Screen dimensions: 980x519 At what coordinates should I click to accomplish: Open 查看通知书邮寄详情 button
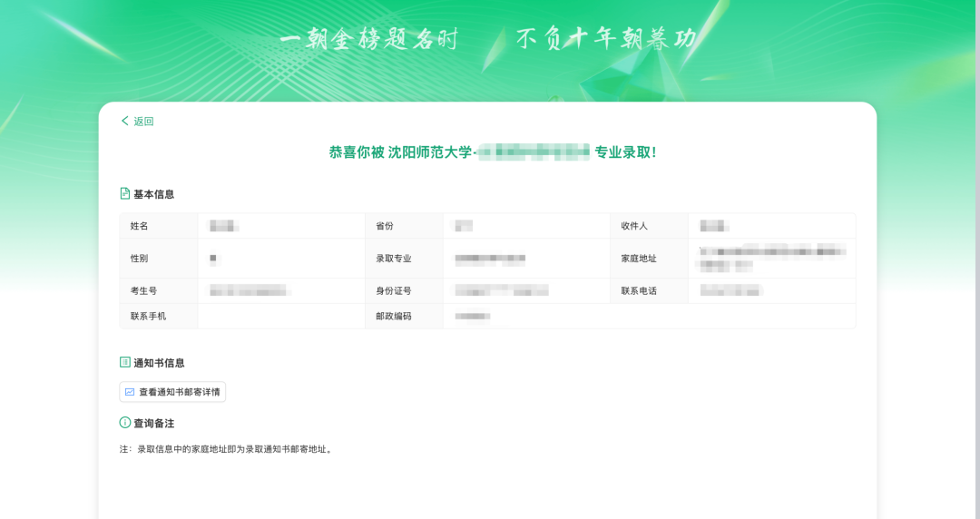click(x=172, y=392)
